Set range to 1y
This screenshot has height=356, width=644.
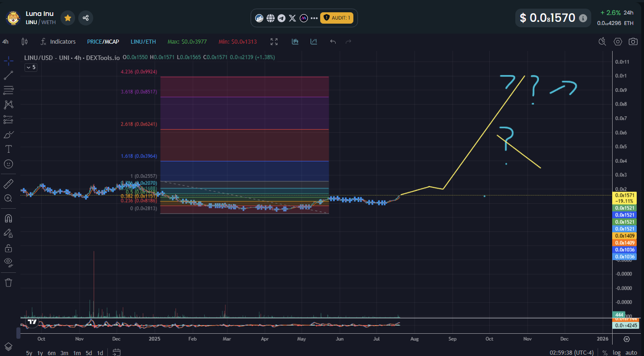[x=40, y=353]
